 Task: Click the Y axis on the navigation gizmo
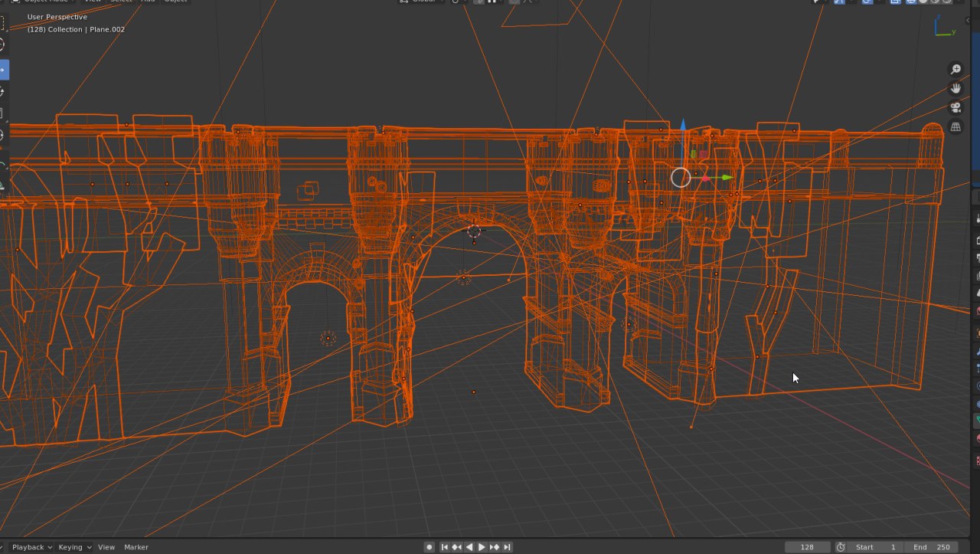pyautogui.click(x=953, y=32)
